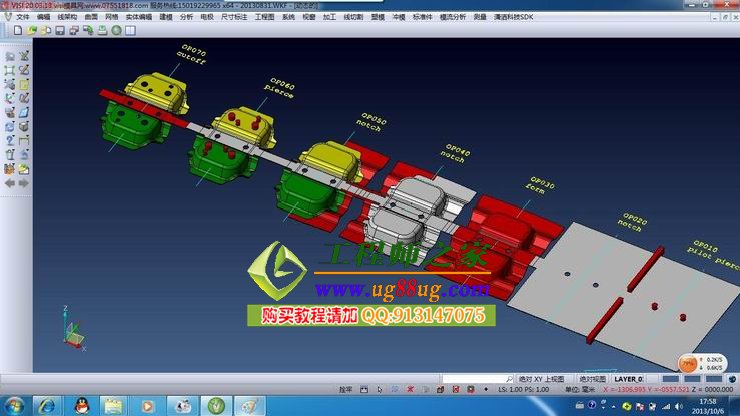740x416 pixels.
Task: Click the layer manager icon at sidebar bottom
Action: point(10,169)
